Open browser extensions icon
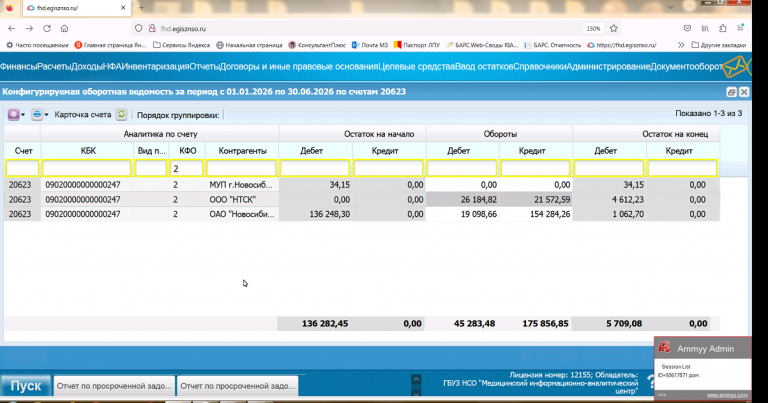This screenshot has height=403, width=768. tap(722, 28)
